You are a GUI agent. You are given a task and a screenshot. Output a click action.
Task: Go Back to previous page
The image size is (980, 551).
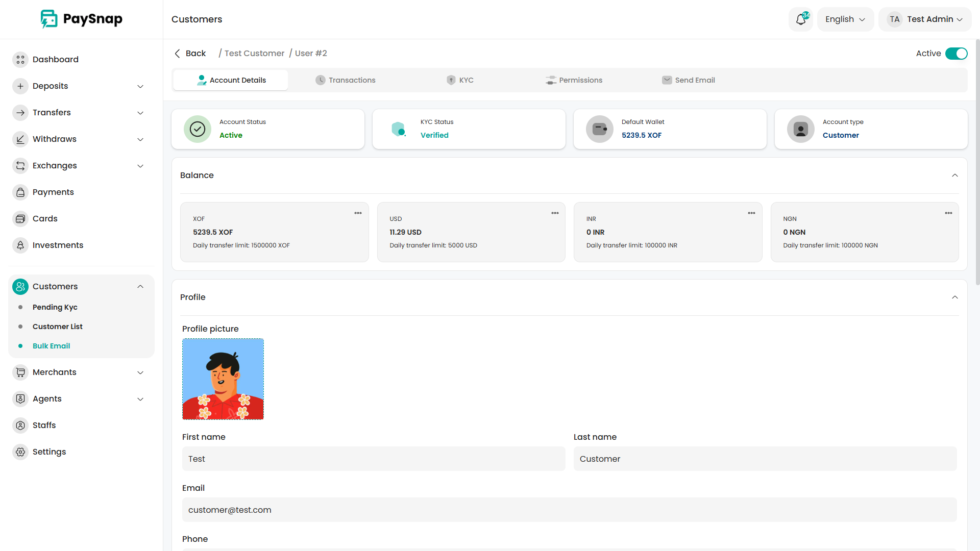[x=190, y=54]
